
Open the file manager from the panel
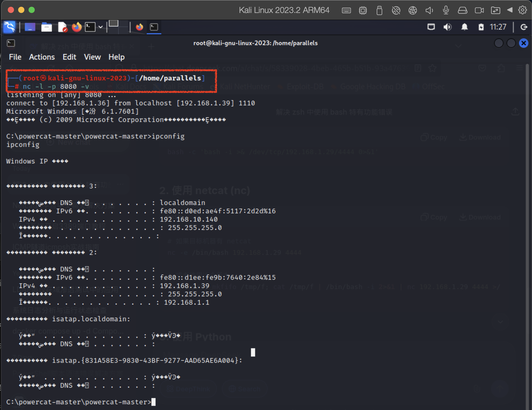pyautogui.click(x=46, y=27)
